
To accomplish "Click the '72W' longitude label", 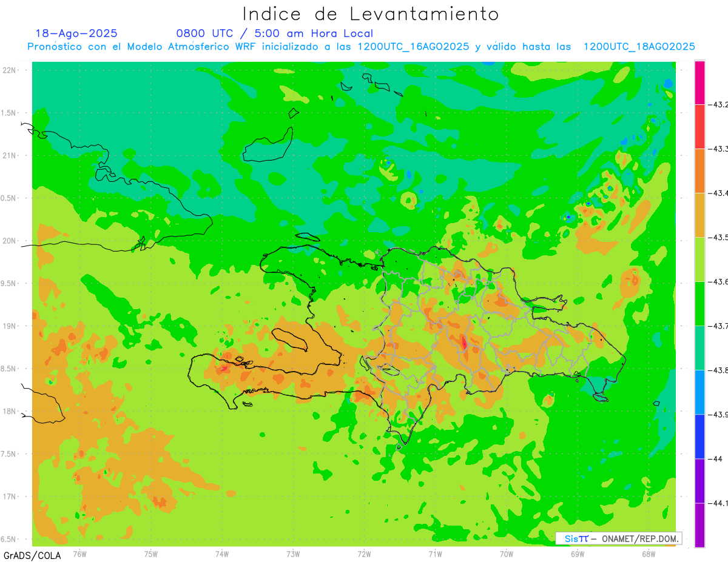I will pyautogui.click(x=364, y=554).
